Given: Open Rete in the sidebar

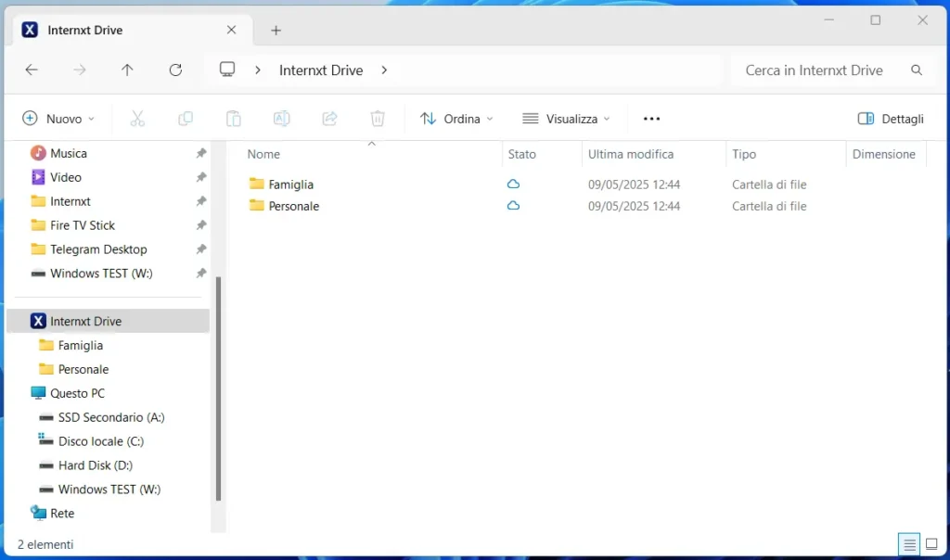Looking at the screenshot, I should (62, 514).
